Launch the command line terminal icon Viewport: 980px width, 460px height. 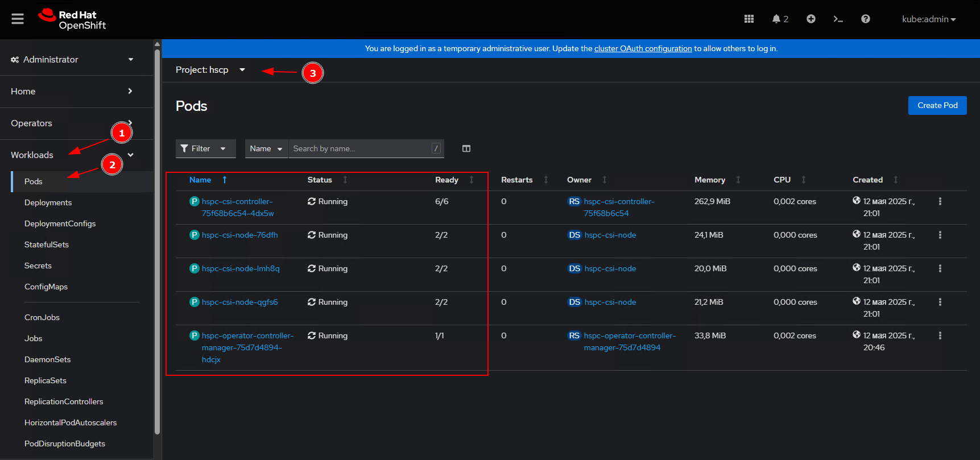pos(838,19)
